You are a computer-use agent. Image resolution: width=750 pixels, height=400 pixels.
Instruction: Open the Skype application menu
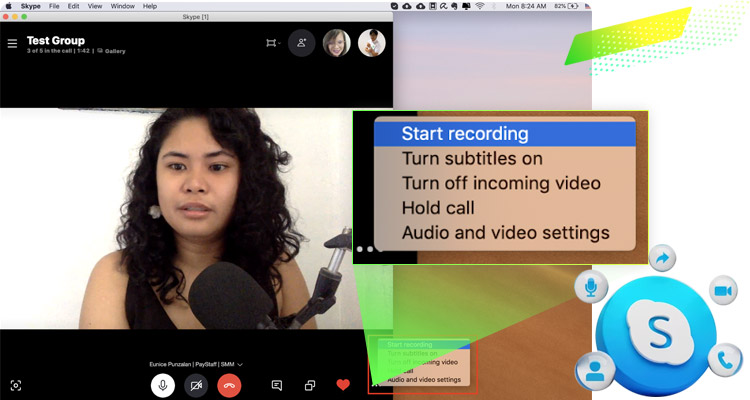(31, 6)
